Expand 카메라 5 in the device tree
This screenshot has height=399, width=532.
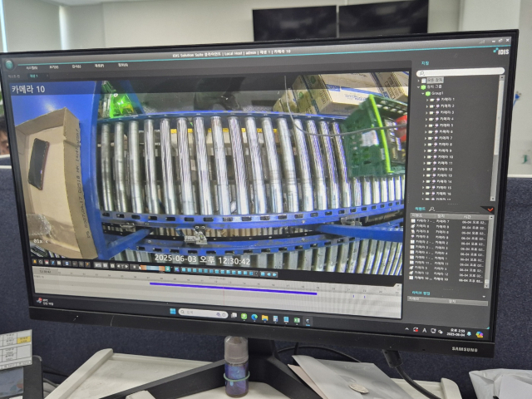pos(426,126)
